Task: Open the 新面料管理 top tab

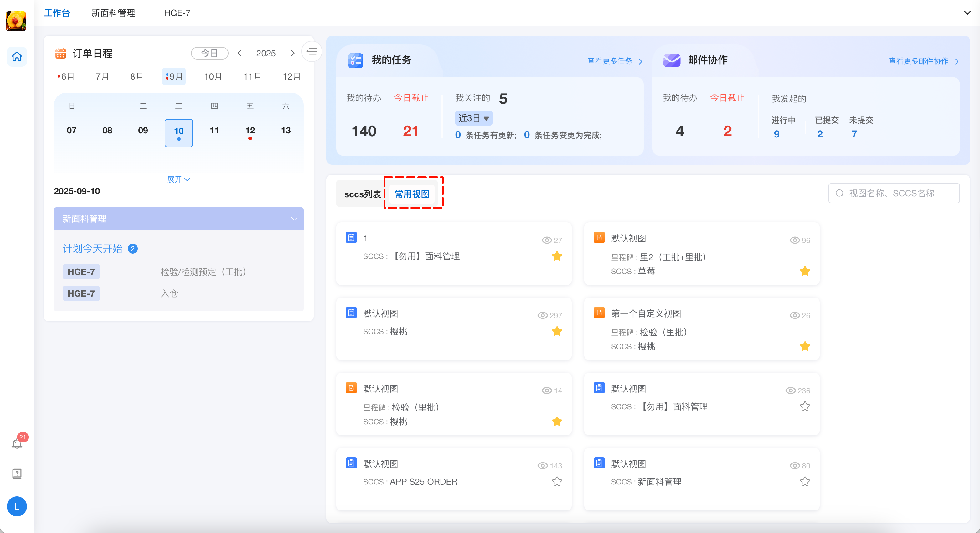Action: [113, 13]
